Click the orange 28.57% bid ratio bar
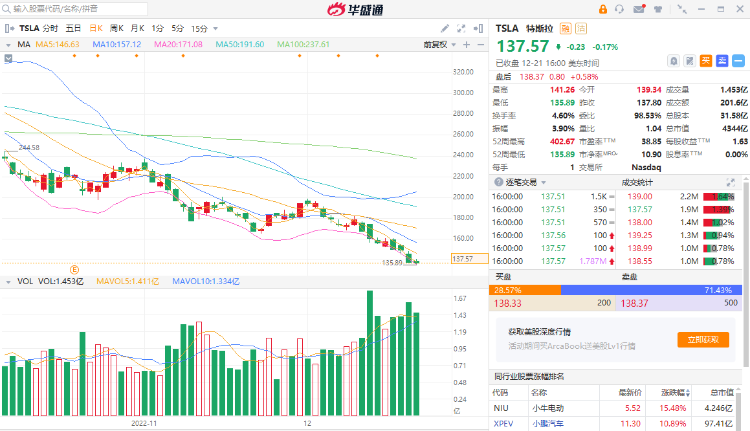The width and height of the screenshot is (750, 431). click(525, 290)
